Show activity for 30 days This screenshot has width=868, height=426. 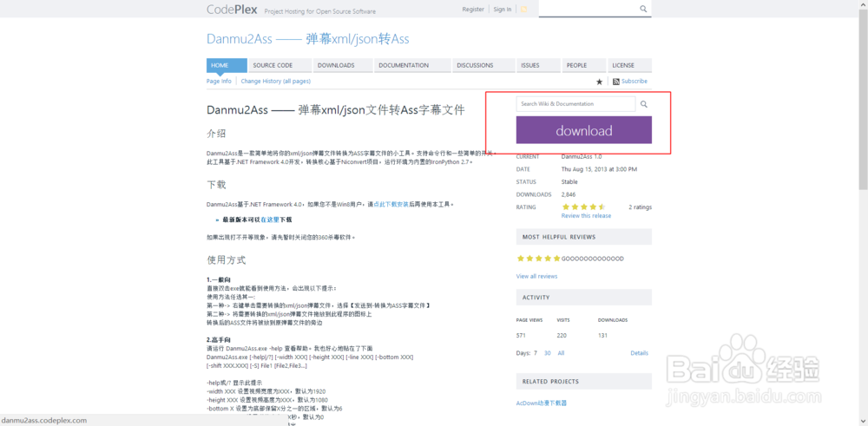click(x=548, y=353)
